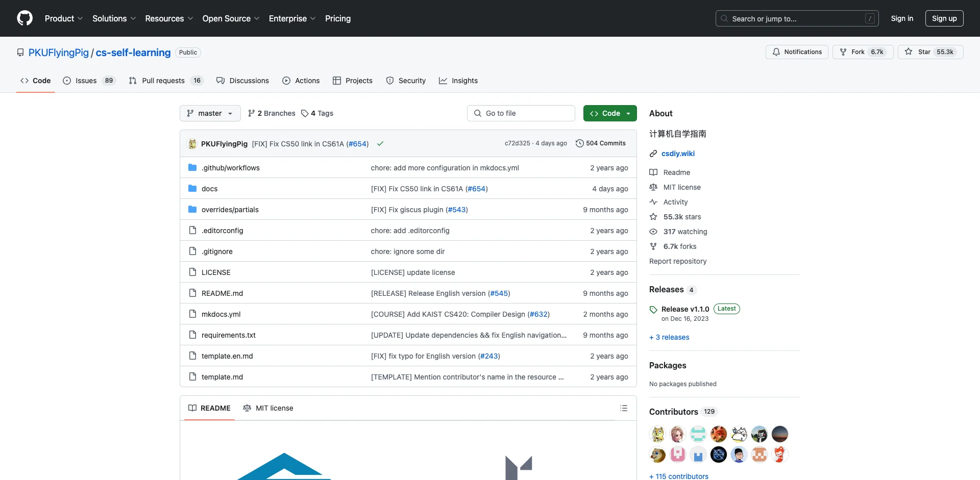Switch to the Projects tab
Viewport: 980px width, 480px height.
(x=353, y=81)
